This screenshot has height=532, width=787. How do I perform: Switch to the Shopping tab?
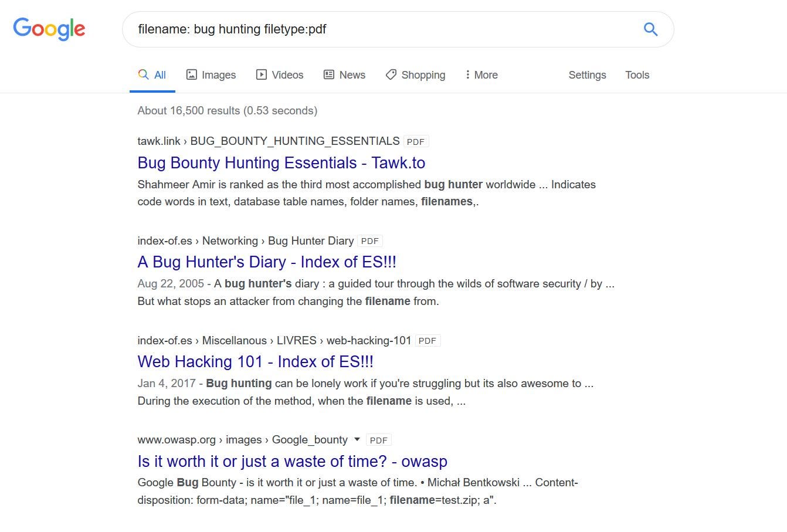tap(415, 75)
